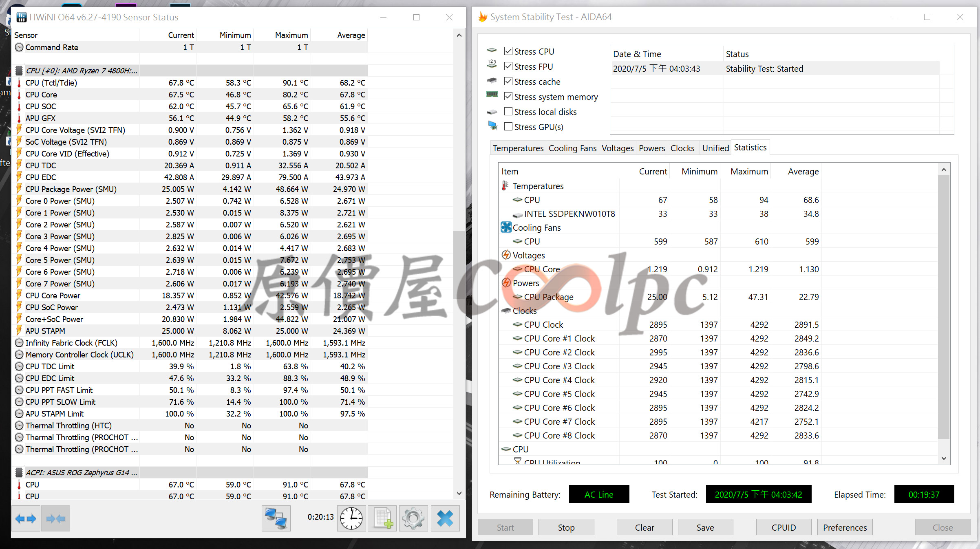The width and height of the screenshot is (980, 549).
Task: Open the CPUID button
Action: pyautogui.click(x=784, y=527)
